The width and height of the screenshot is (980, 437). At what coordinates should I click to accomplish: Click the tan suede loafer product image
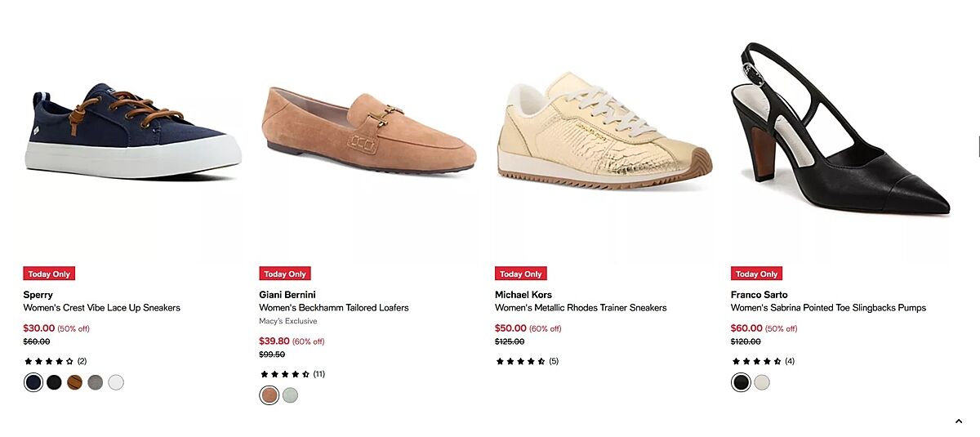point(368,131)
